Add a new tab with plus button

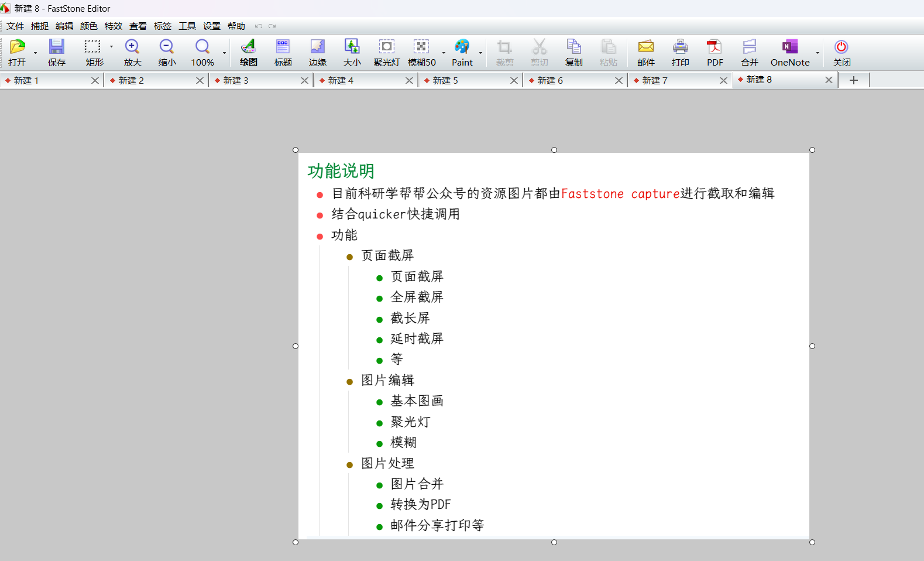coord(854,80)
